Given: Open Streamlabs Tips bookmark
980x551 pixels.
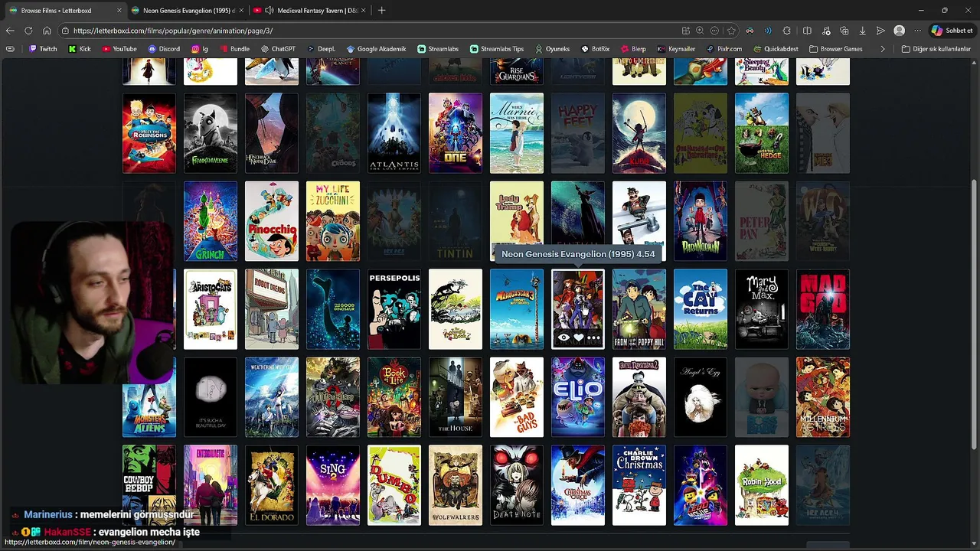Looking at the screenshot, I should pos(496,49).
